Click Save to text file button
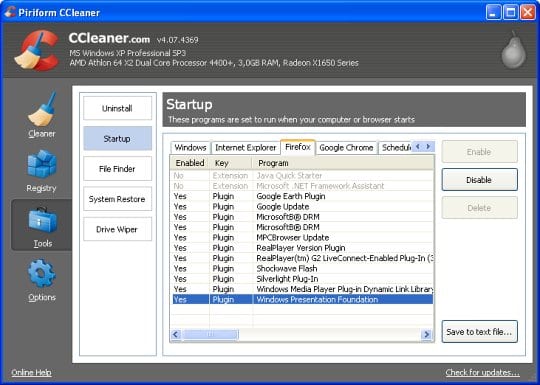 click(479, 332)
